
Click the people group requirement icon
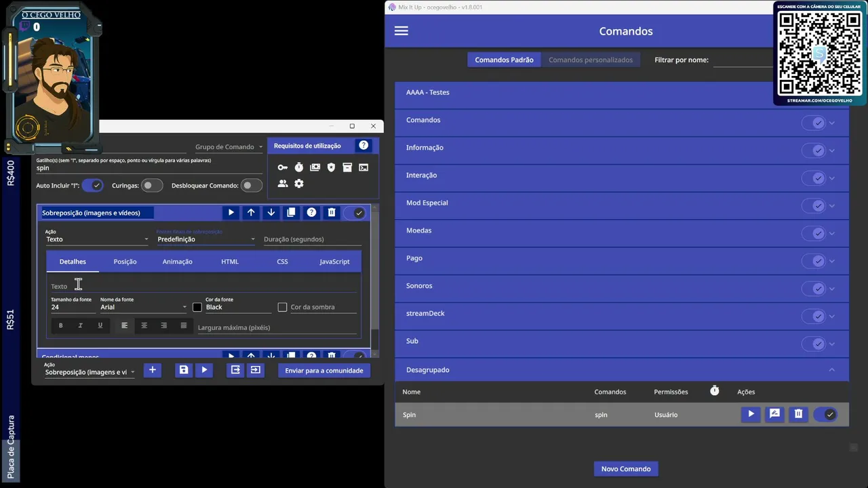pos(283,184)
